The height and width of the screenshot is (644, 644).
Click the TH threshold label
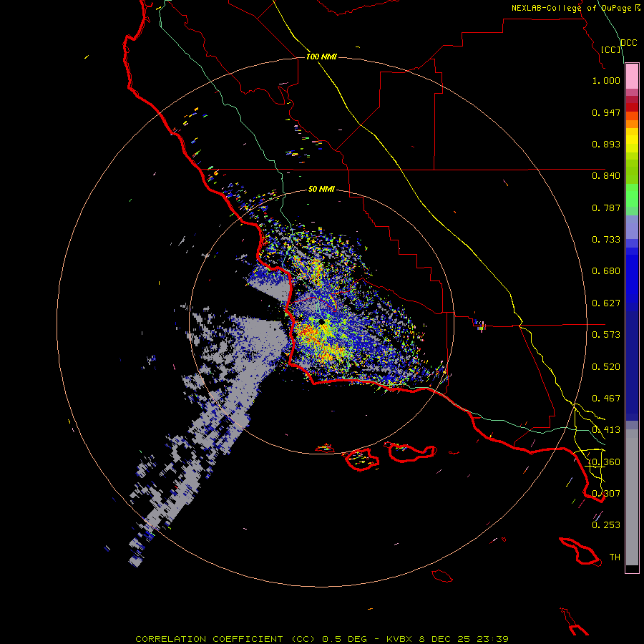tap(615, 557)
